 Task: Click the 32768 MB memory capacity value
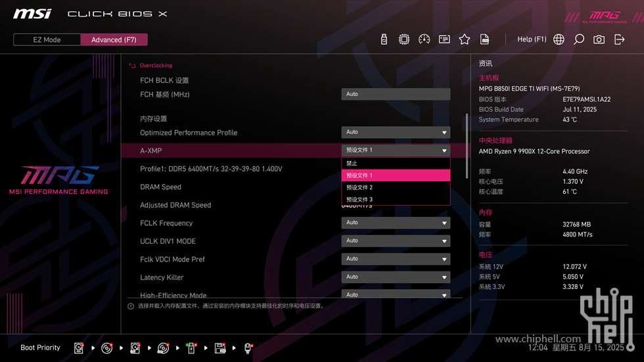tap(577, 225)
